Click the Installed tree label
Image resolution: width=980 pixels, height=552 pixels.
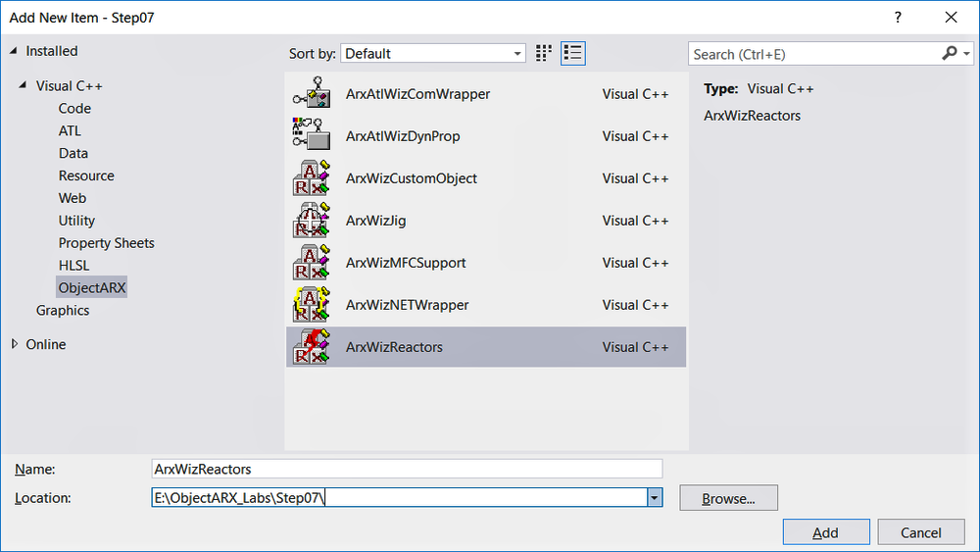click(52, 51)
